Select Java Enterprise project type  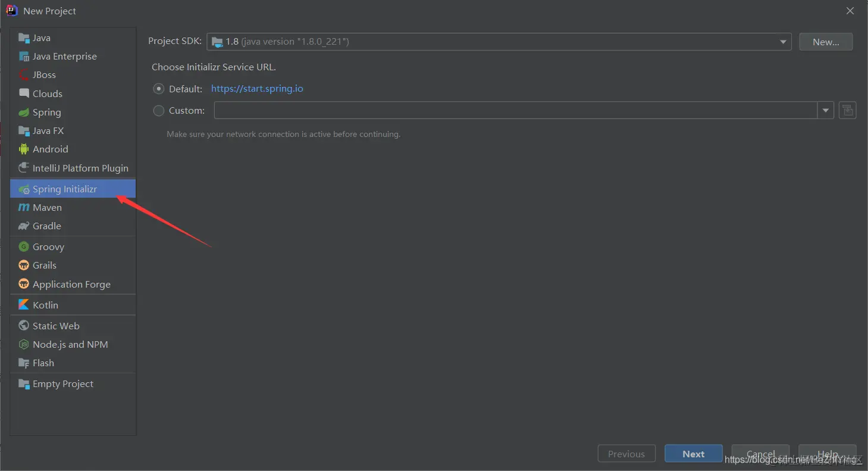click(x=65, y=57)
